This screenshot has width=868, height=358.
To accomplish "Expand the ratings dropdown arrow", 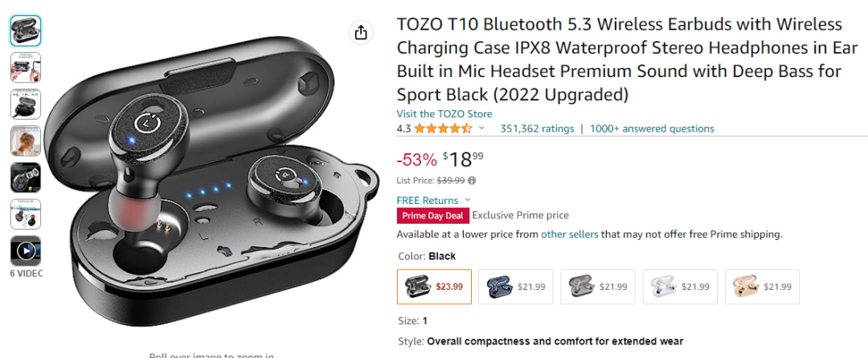I will (x=482, y=128).
